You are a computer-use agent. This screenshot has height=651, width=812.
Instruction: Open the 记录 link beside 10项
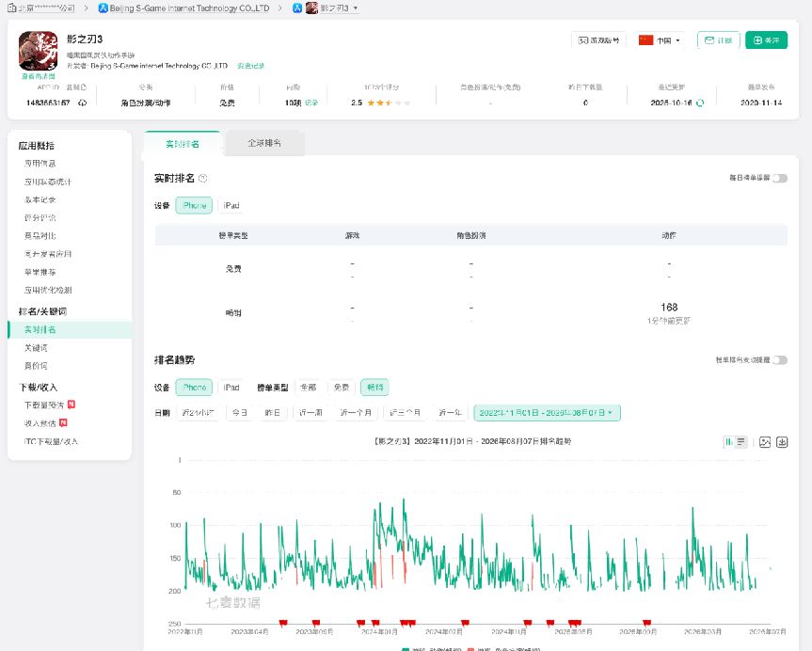tap(311, 103)
